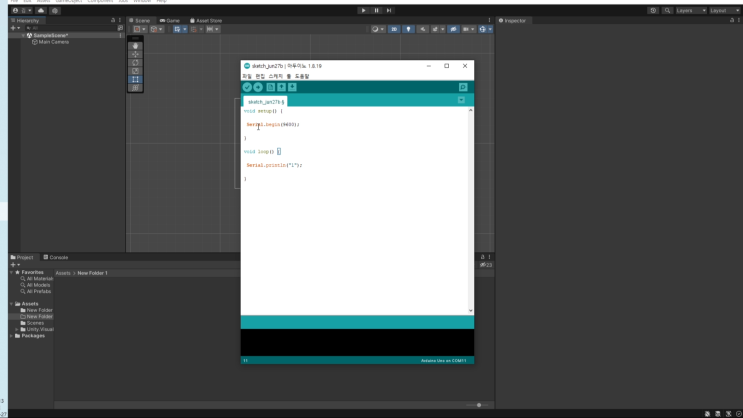
Task: Click void setup() line in Arduino editor
Action: click(x=263, y=111)
